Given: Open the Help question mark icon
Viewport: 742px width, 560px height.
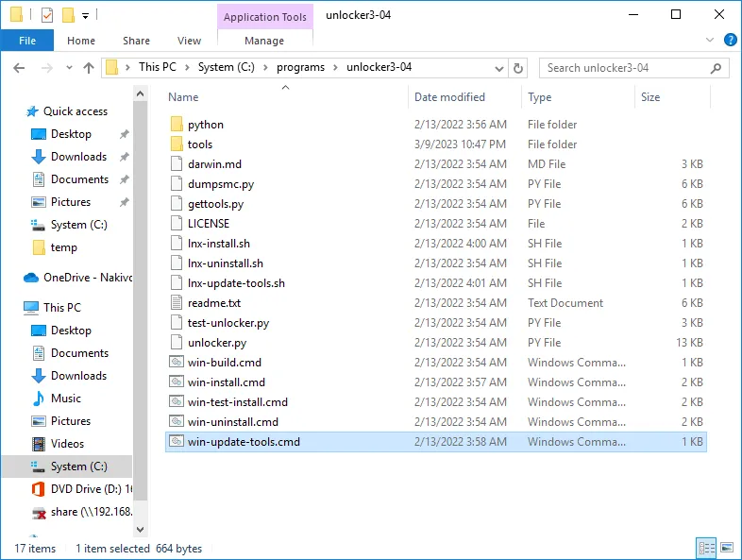Looking at the screenshot, I should [730, 41].
